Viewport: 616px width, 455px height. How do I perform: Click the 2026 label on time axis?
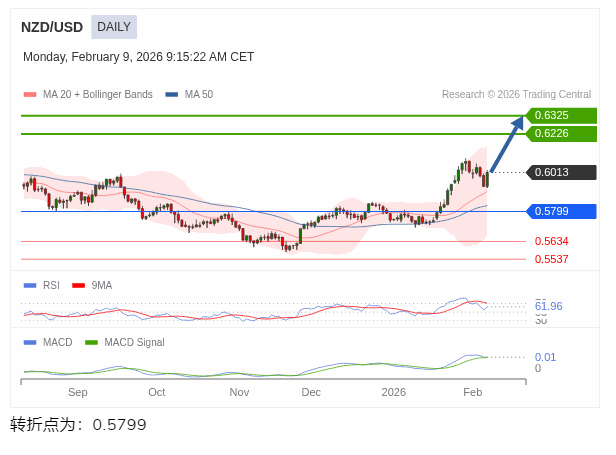click(x=393, y=392)
